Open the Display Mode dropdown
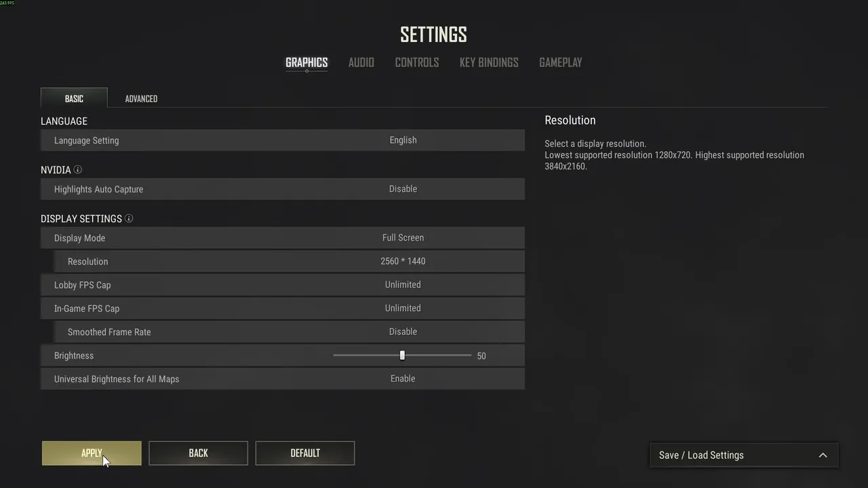Image resolution: width=868 pixels, height=488 pixels. [403, 238]
